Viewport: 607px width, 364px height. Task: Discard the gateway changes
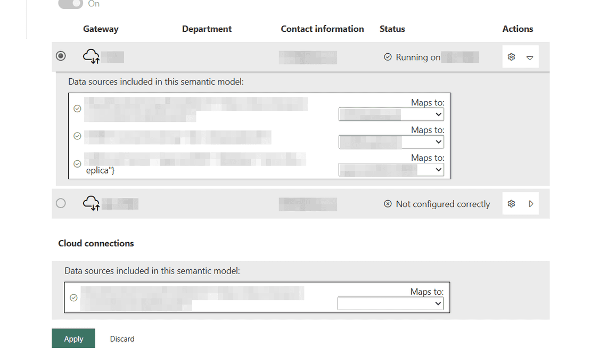[x=122, y=339]
